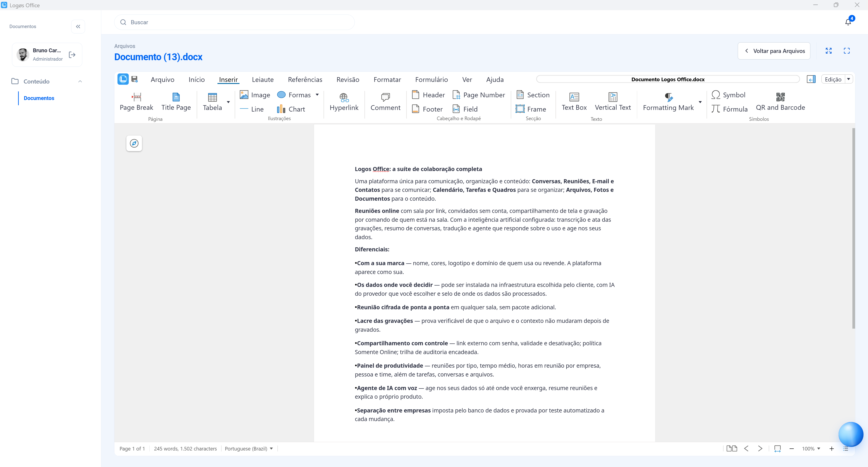Viewport: 868px width, 467px height.
Task: Click the save diskette icon
Action: click(135, 79)
